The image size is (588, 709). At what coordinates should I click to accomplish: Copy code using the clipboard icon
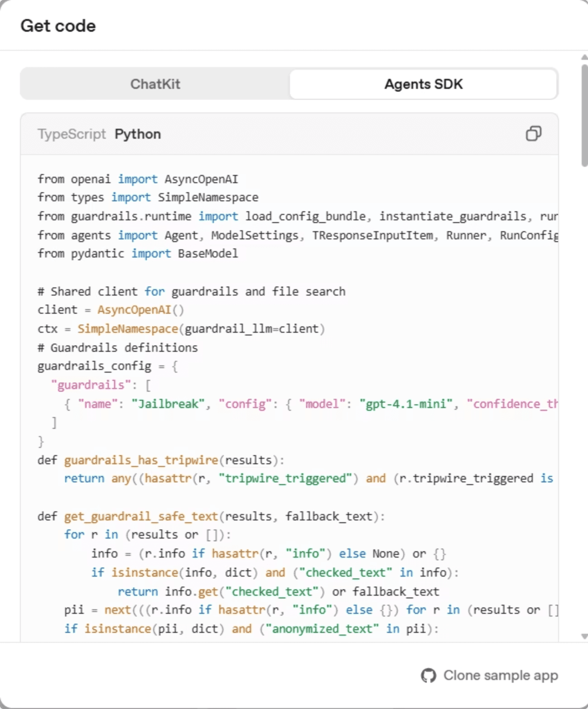coord(533,134)
